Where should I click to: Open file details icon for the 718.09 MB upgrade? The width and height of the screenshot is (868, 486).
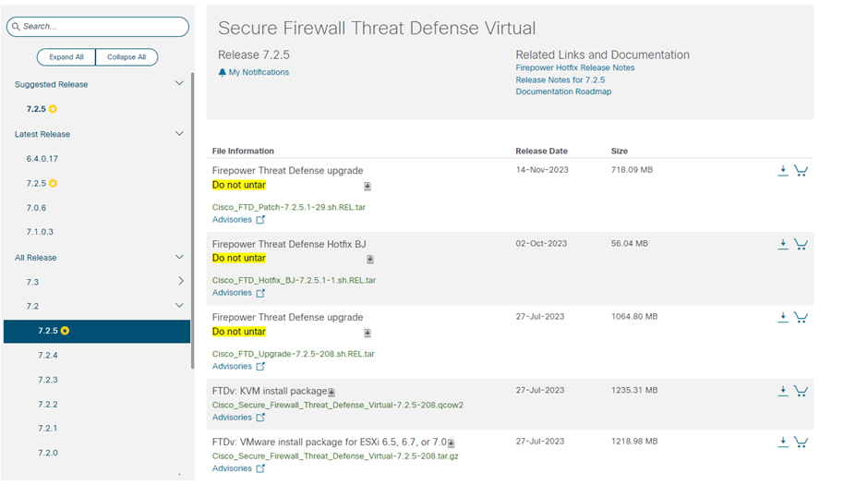point(368,187)
